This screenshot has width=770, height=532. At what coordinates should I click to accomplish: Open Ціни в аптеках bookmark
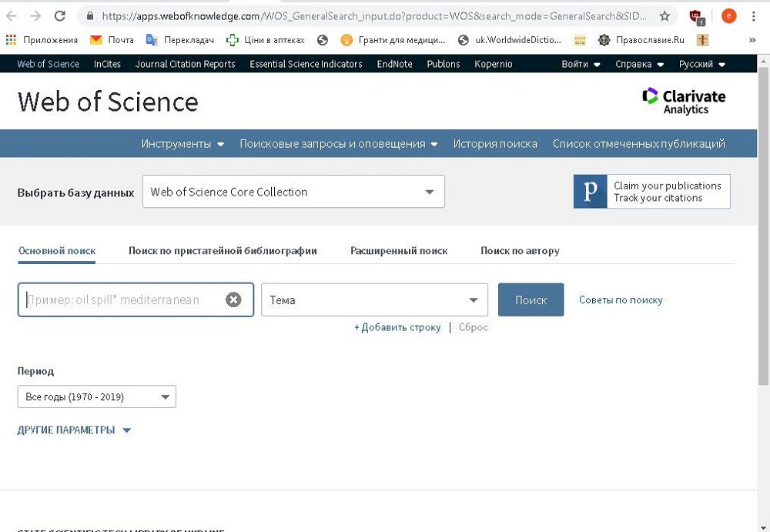click(265, 40)
